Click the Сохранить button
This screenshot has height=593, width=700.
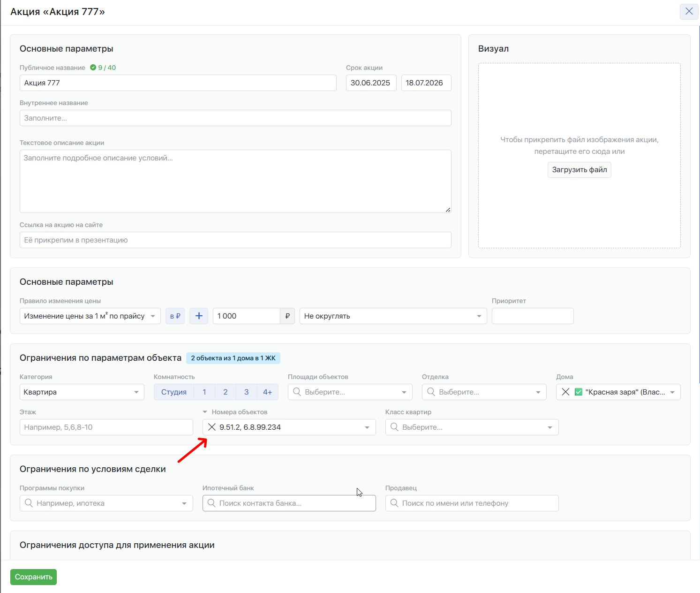[33, 577]
